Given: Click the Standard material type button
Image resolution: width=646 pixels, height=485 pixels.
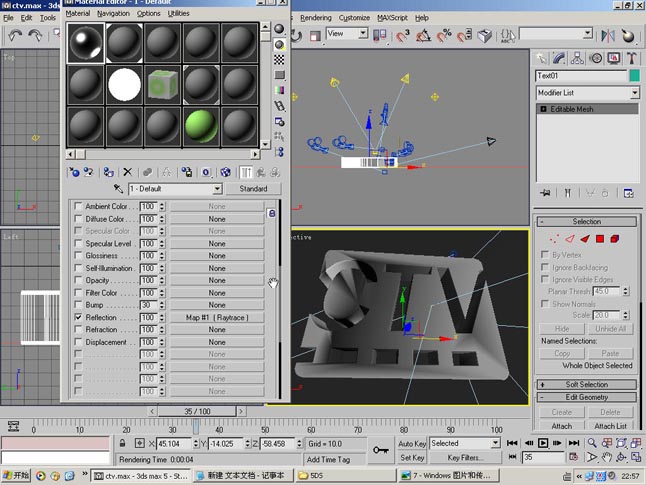Looking at the screenshot, I should [253, 189].
